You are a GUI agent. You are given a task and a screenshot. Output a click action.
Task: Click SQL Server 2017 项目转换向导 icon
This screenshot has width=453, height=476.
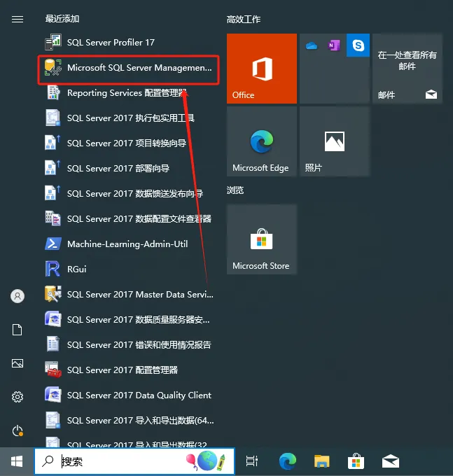53,143
